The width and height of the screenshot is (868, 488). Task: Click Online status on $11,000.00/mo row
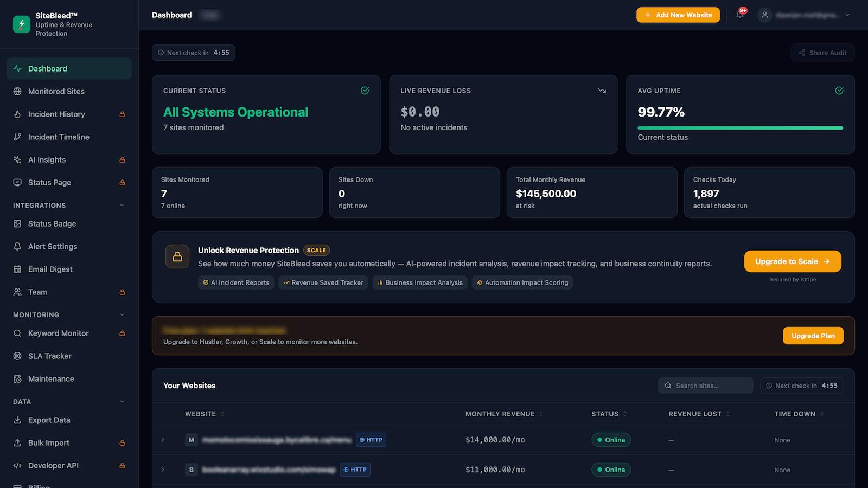pos(611,470)
